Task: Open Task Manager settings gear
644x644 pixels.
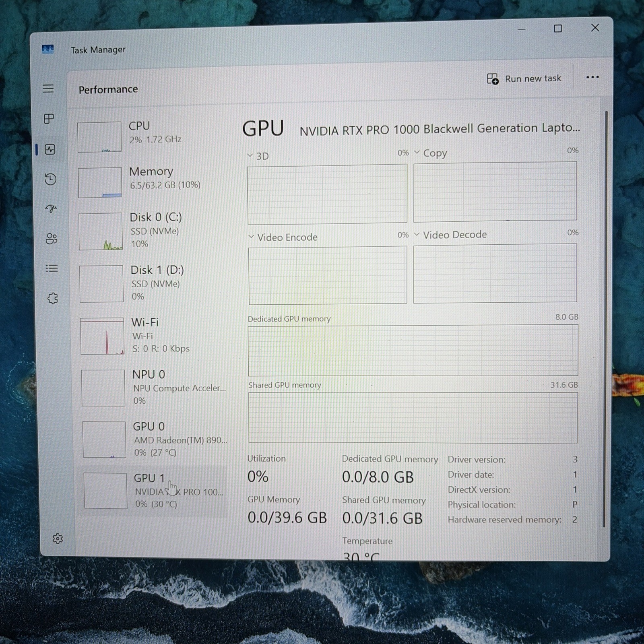Action: coord(58,539)
